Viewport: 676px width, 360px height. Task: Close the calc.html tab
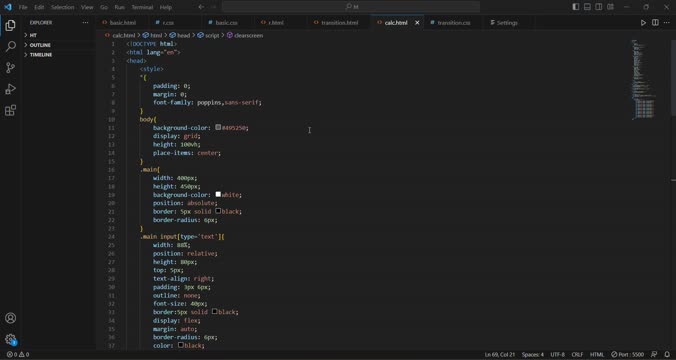pos(417,23)
